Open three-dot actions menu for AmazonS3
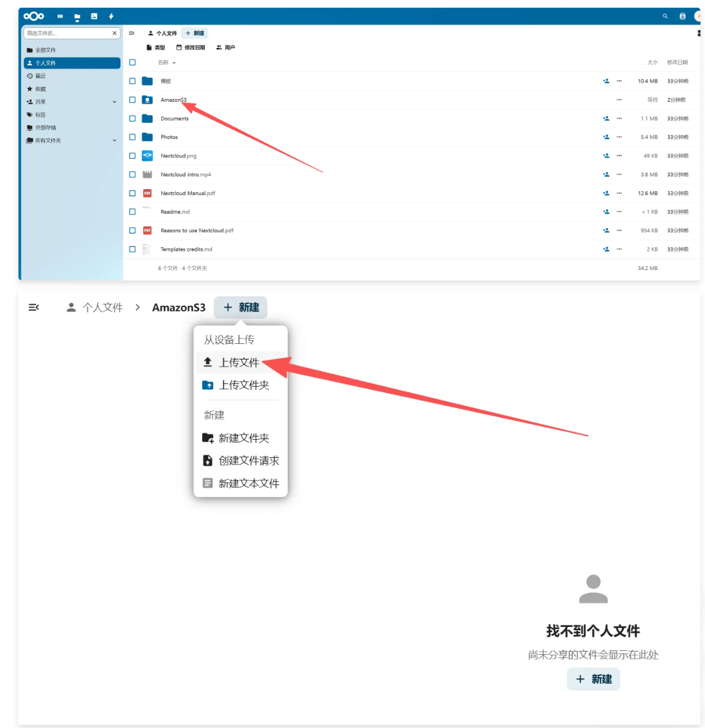This screenshot has height=728, width=705. pyautogui.click(x=619, y=100)
